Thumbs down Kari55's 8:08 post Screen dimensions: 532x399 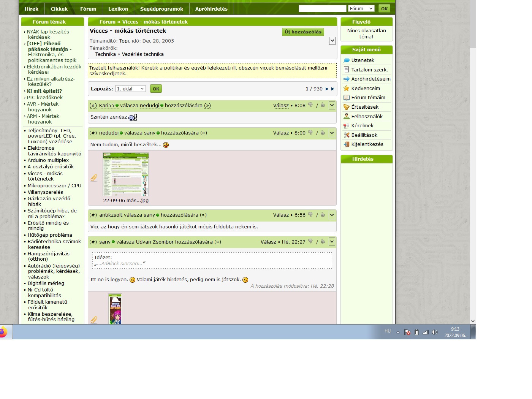tap(310, 105)
